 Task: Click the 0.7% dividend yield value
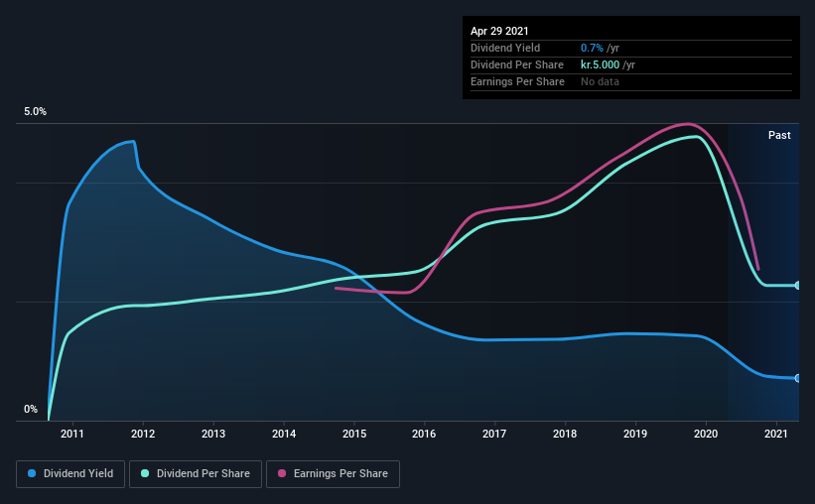pyautogui.click(x=592, y=48)
